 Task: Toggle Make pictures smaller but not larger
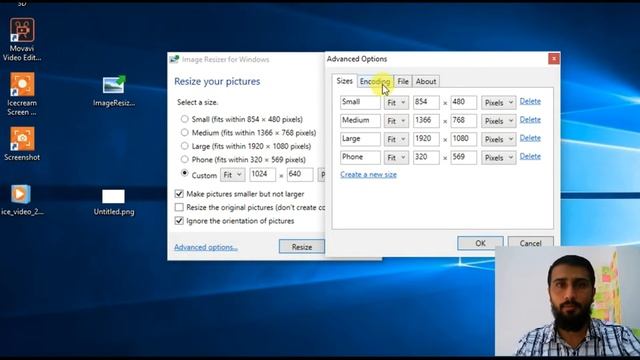coord(179,194)
